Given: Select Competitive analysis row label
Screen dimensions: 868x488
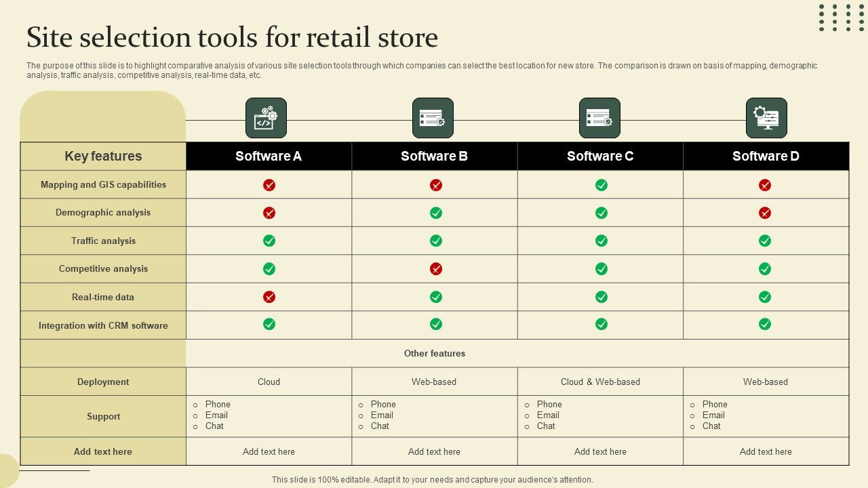Looking at the screenshot, I should 103,268.
